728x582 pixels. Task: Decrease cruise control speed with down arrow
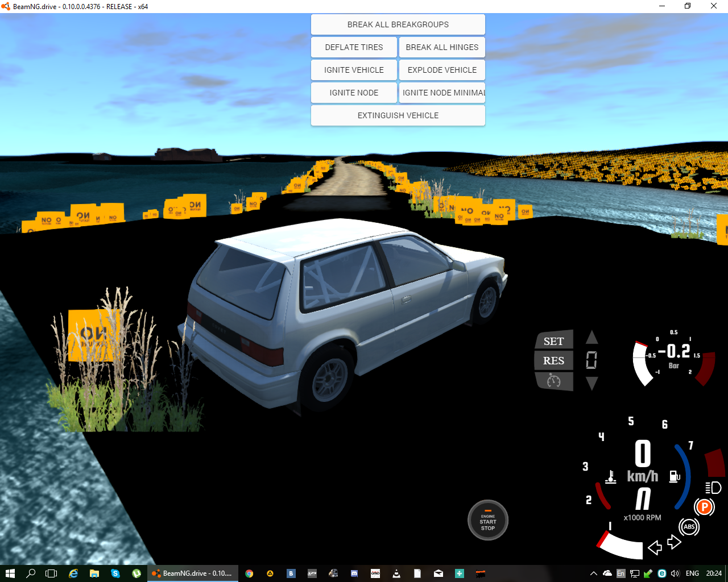pos(592,383)
